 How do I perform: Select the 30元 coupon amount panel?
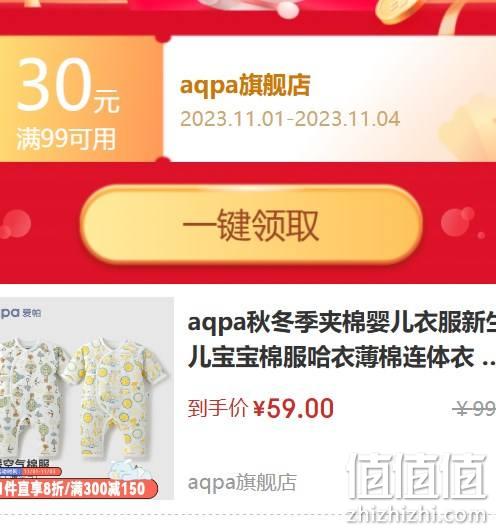81,99
